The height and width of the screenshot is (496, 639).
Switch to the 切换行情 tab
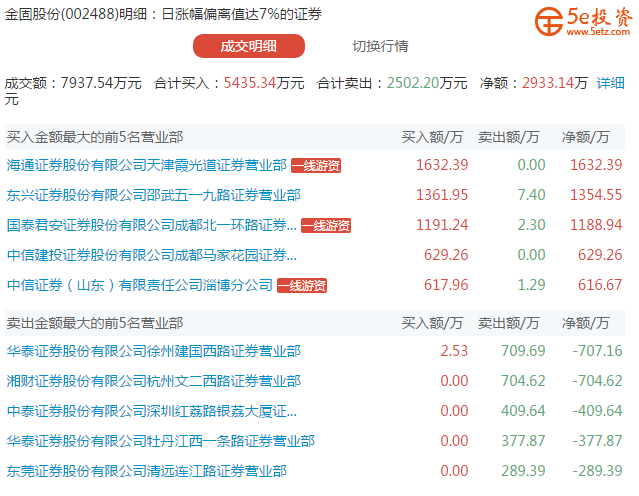point(380,46)
